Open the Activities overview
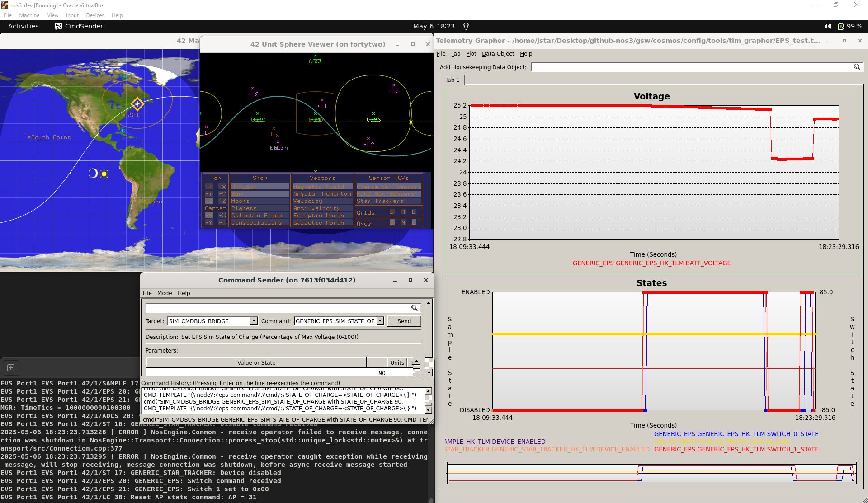 tap(23, 26)
